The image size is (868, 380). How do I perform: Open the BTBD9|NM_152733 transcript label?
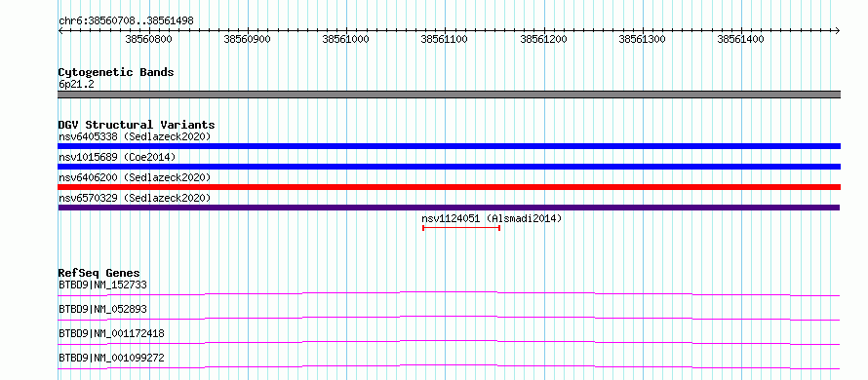pyautogui.click(x=102, y=285)
